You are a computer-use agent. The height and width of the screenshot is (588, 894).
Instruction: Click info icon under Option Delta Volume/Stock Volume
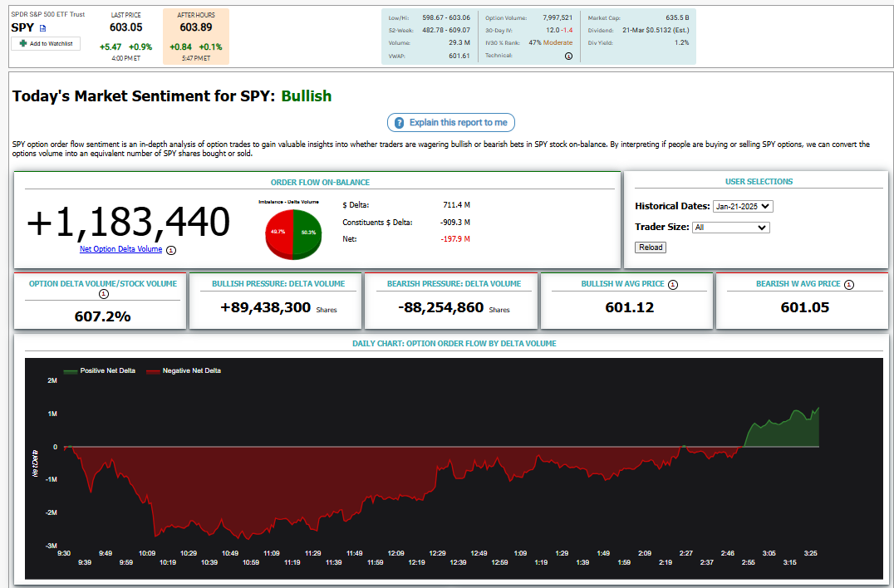103,294
